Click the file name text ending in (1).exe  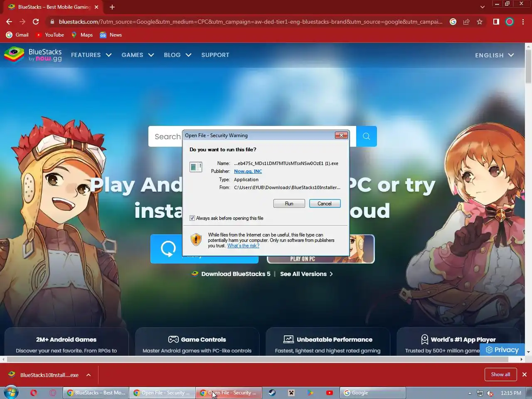coord(286,163)
